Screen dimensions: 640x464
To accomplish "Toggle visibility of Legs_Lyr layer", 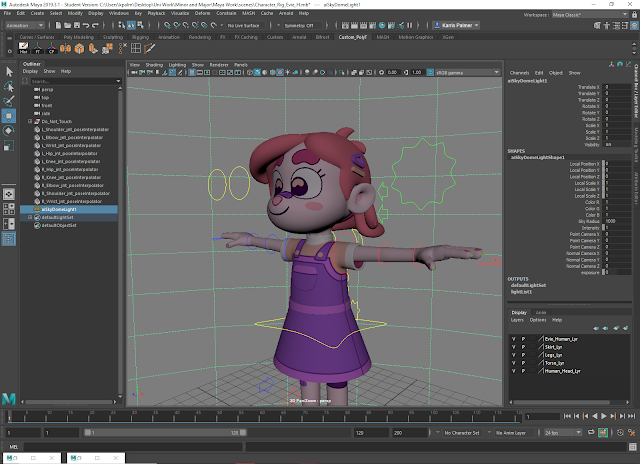I will (x=513, y=355).
